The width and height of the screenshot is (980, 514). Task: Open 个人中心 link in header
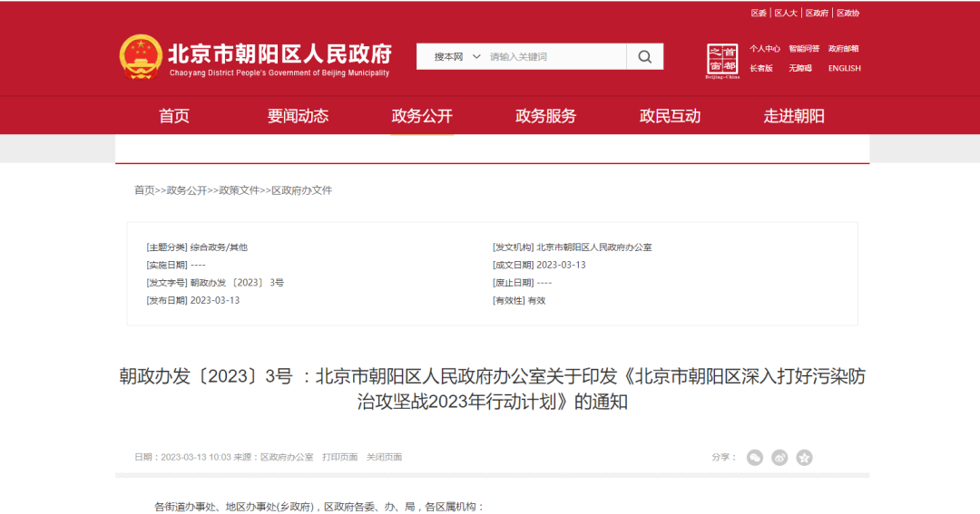tap(765, 49)
